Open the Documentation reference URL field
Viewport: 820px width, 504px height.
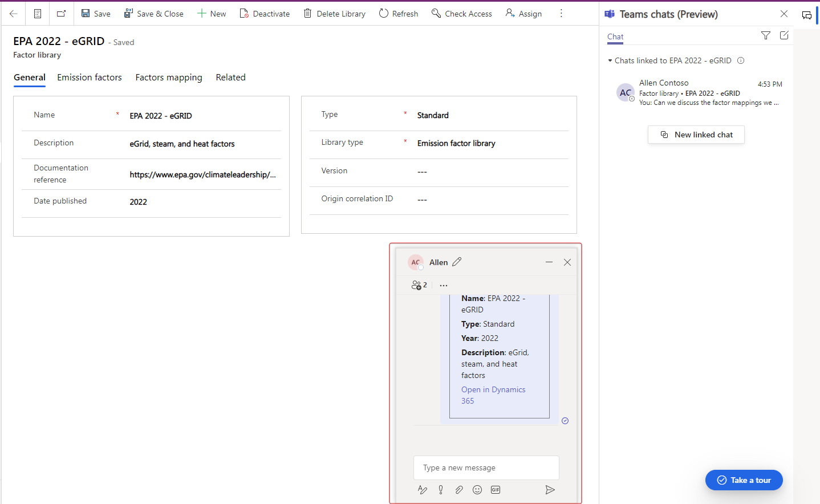coord(204,174)
